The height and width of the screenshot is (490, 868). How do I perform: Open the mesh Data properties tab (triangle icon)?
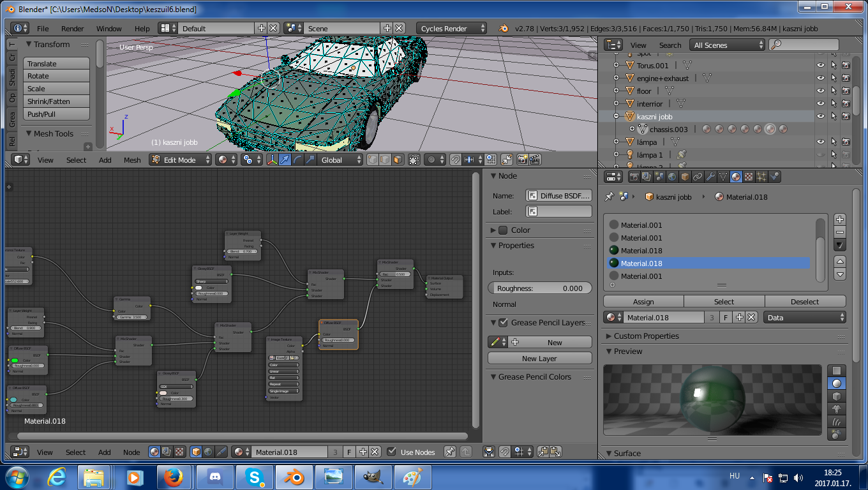coord(723,177)
